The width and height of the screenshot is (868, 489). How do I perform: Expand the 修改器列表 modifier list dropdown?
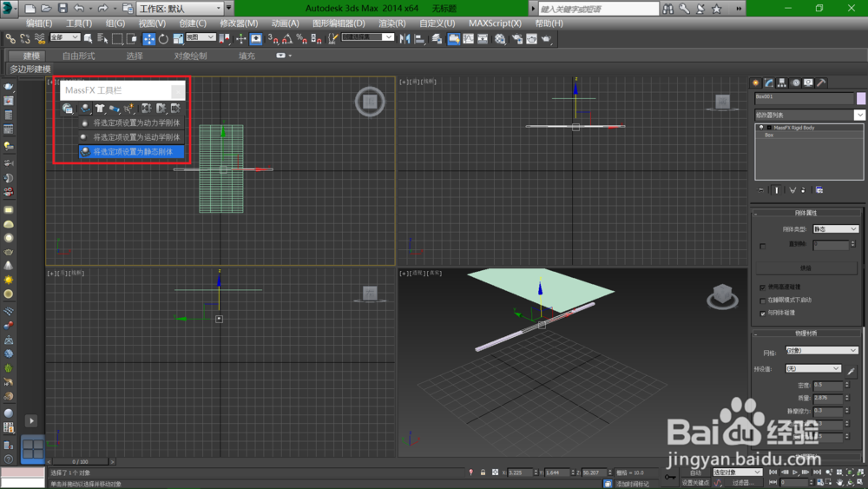[x=809, y=115]
